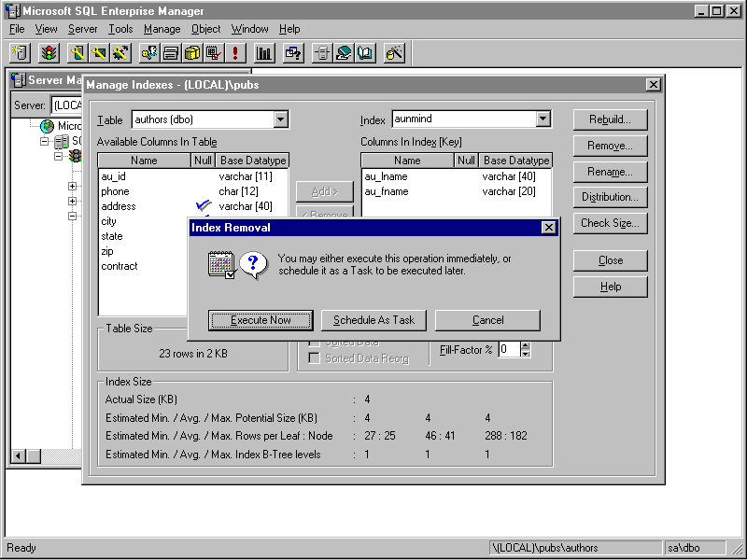Click the Fill-Factor % input field
The height and width of the screenshot is (560, 747).
point(508,349)
